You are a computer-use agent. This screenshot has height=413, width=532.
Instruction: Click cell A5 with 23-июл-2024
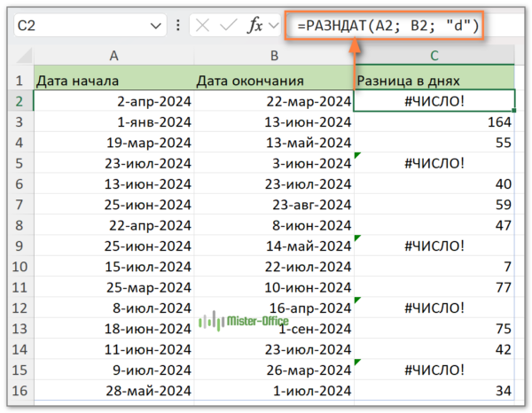[x=113, y=163]
